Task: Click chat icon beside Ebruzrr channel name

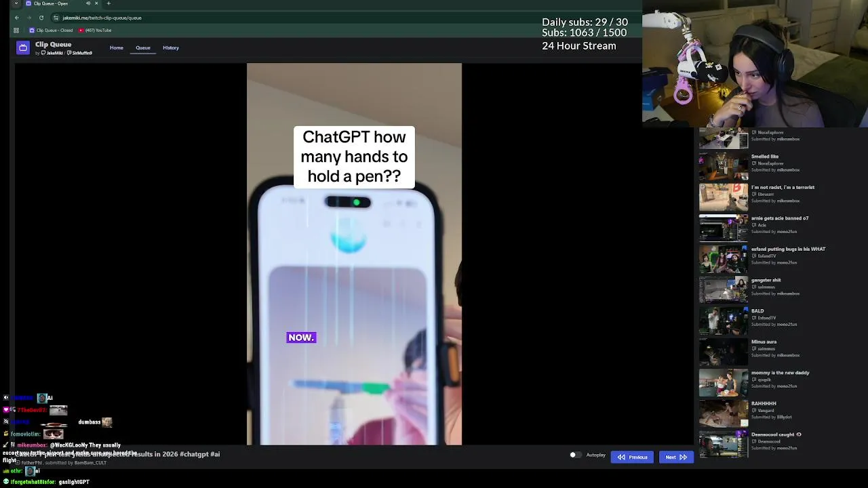Action: pos(753,195)
